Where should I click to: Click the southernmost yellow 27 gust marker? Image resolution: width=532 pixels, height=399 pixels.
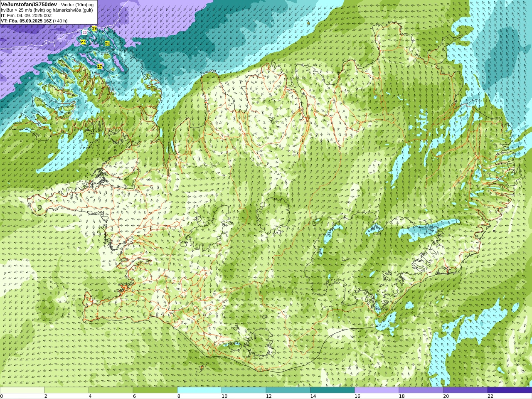coord(100,66)
